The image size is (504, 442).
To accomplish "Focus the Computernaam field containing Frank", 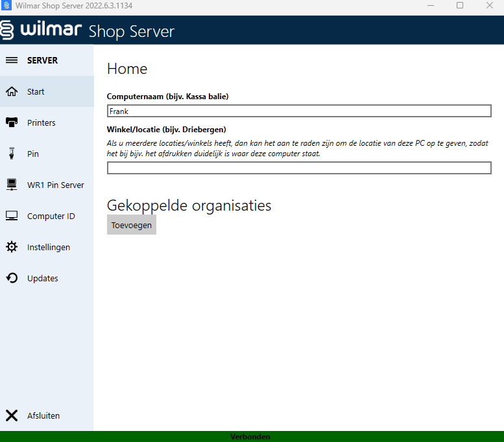I will [299, 111].
